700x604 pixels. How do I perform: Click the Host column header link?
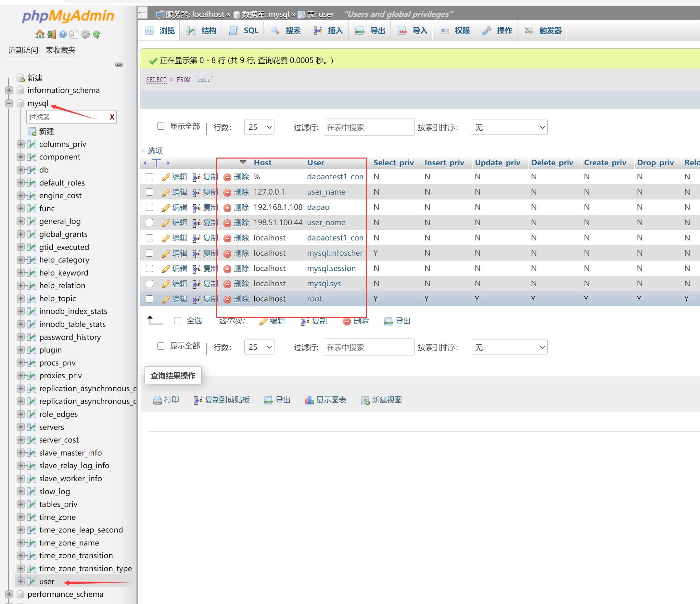(x=262, y=163)
